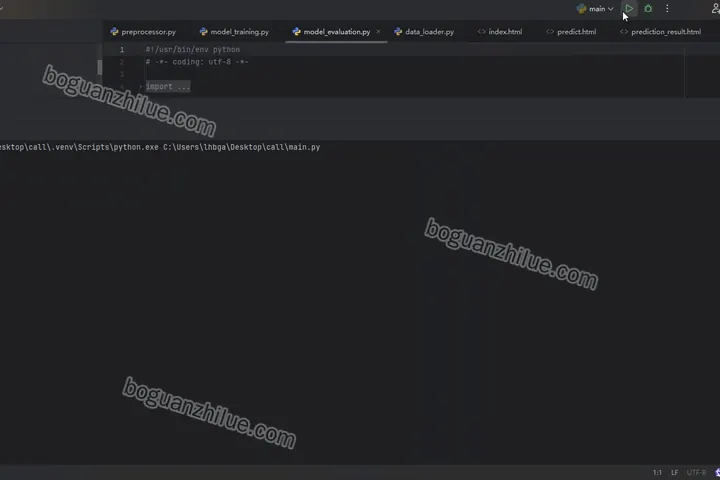Change the LF line separator in status bar
This screenshot has width=720, height=480.
(675, 472)
